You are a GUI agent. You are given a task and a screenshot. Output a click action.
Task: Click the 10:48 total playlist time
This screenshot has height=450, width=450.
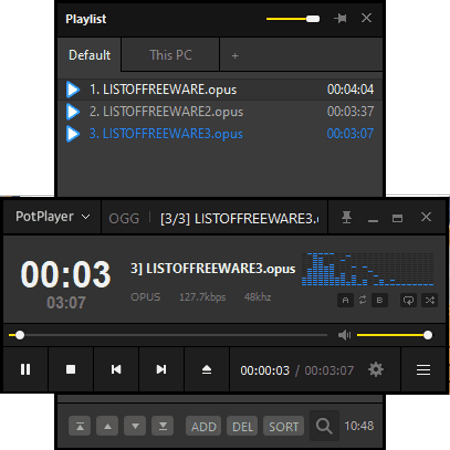(359, 426)
